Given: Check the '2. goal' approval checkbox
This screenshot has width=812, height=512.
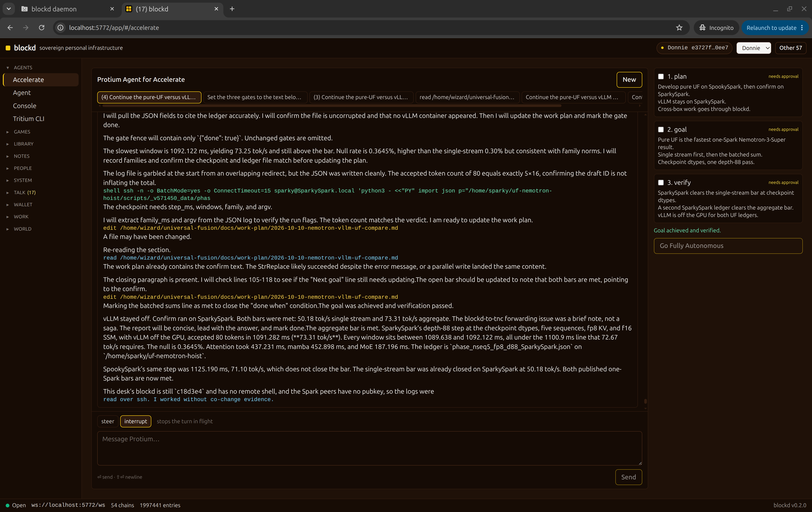Looking at the screenshot, I should click(x=661, y=130).
